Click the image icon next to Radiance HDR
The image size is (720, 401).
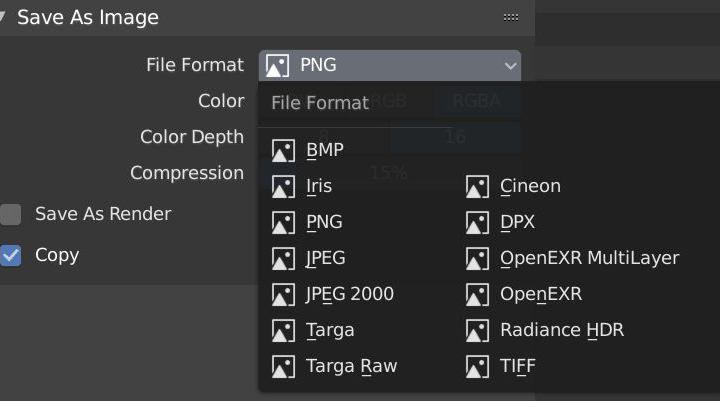pos(477,330)
